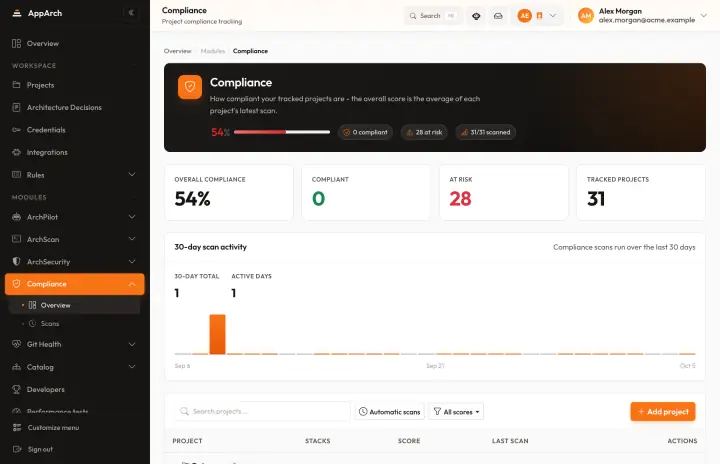Expand the ArchSecurity submenu chevron
Screen dimensions: 720x464
pyautogui.click(x=132, y=261)
